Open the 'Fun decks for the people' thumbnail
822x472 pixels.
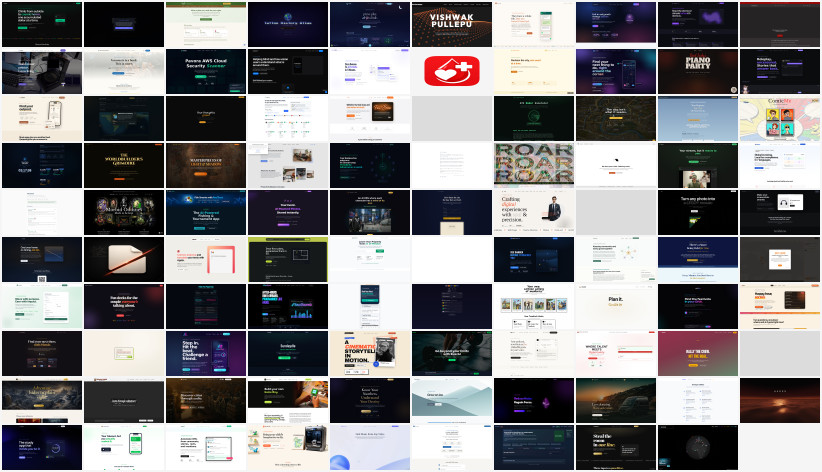[x=124, y=307]
